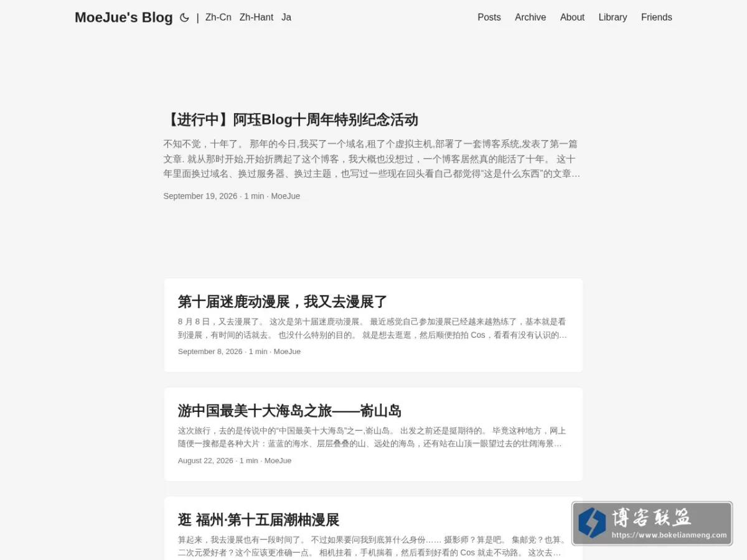Open 阿珏Blog十周年特别纪念活动 post title
The image size is (747, 560).
coord(291,119)
